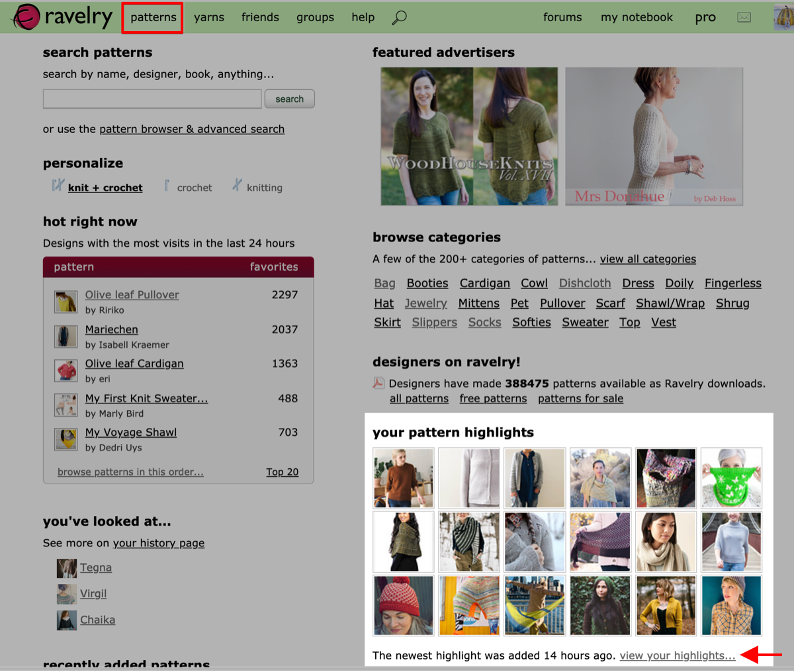794x672 pixels.
Task: Open the My Voyage Shawl link
Action: 130,433
